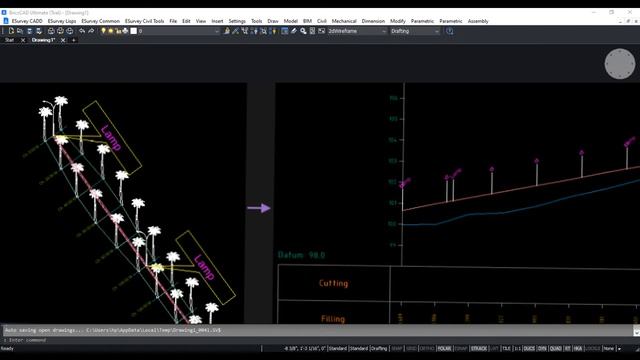Open the File menu

[x=173, y=21]
